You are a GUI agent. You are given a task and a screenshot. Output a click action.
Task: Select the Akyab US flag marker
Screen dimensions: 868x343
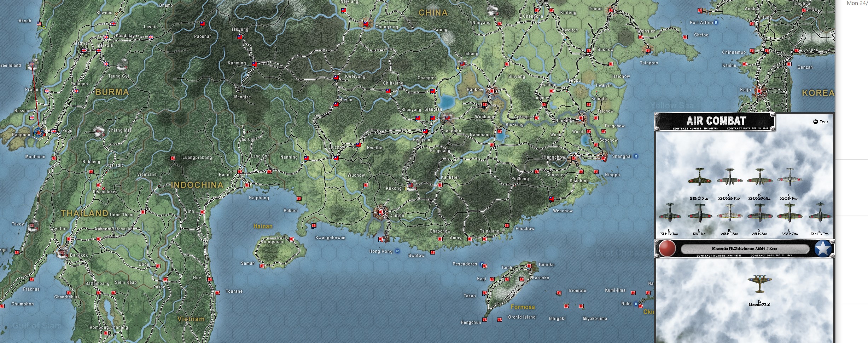pos(39,24)
